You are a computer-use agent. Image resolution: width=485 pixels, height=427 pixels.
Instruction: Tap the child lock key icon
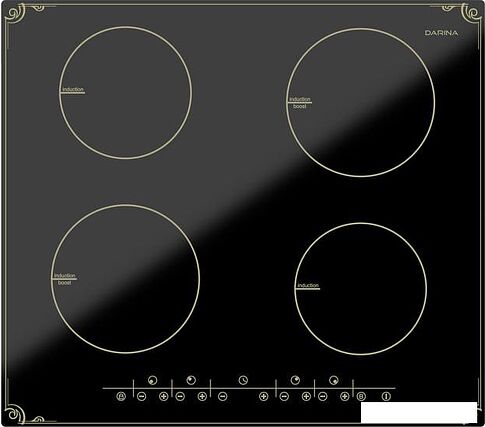tap(121, 396)
